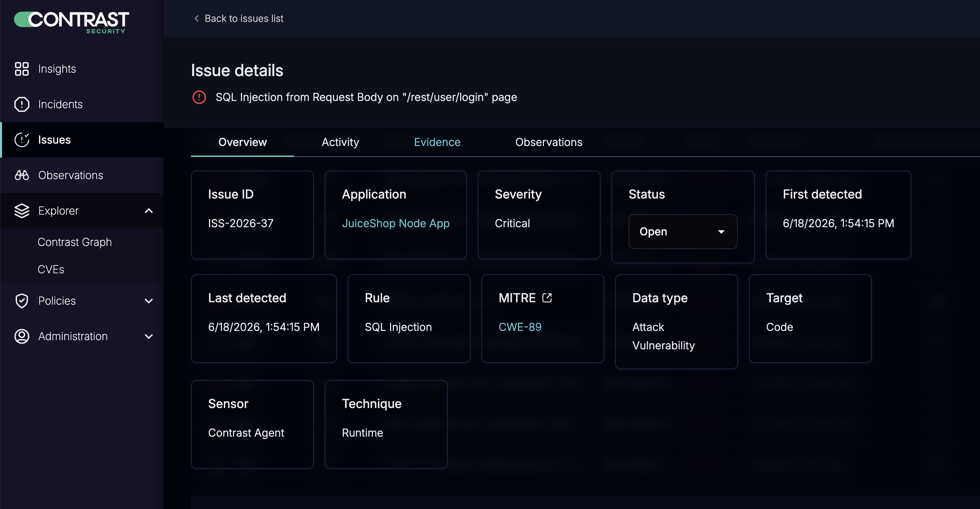Image resolution: width=980 pixels, height=509 pixels.
Task: Click the Explorer layers icon
Action: pyautogui.click(x=22, y=210)
